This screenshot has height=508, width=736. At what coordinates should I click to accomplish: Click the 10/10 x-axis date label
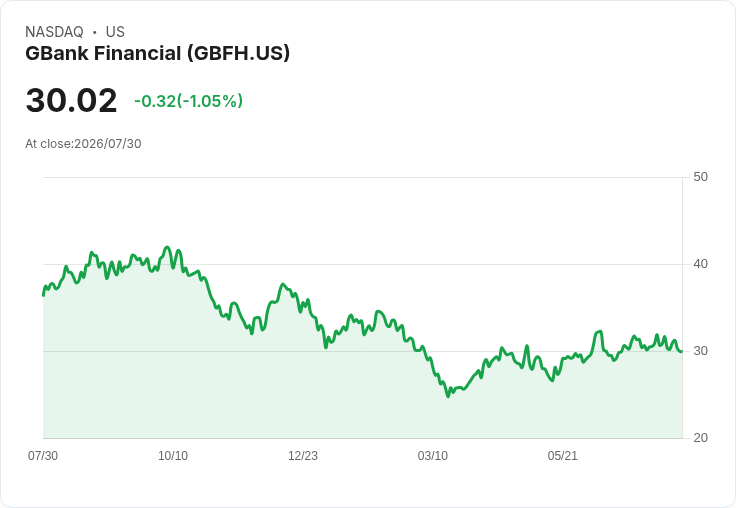[x=173, y=455]
